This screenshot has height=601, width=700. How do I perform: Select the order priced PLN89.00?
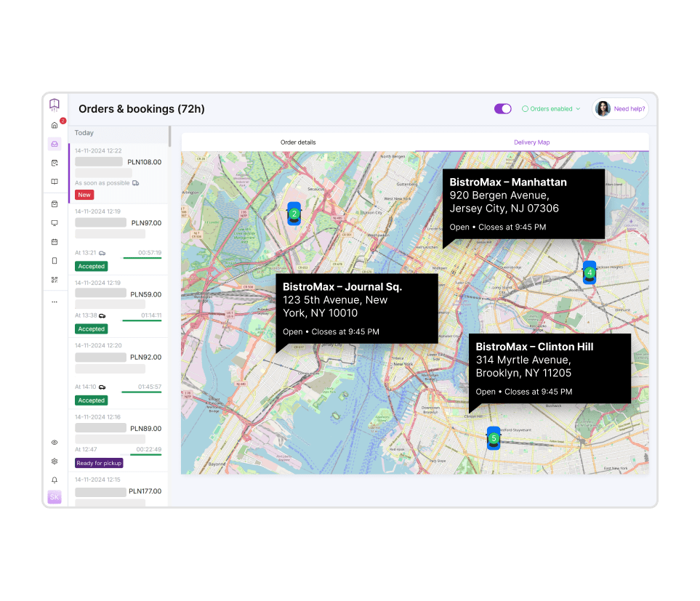tap(118, 440)
